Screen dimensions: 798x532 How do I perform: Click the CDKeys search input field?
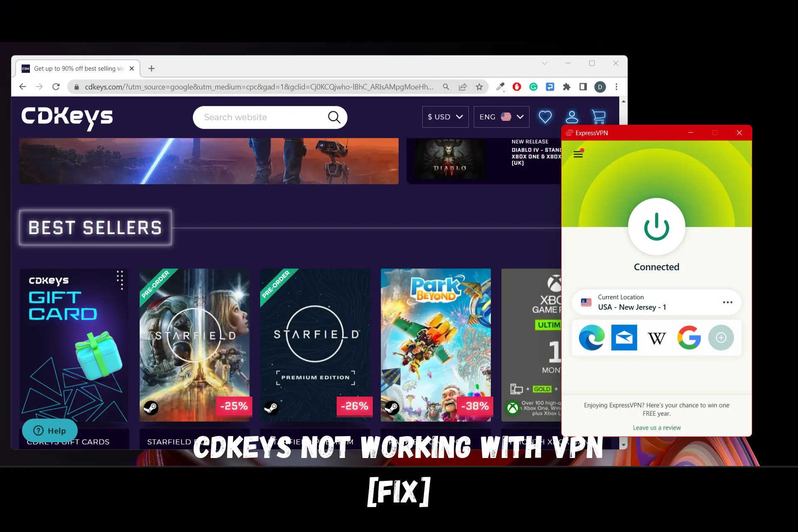270,116
